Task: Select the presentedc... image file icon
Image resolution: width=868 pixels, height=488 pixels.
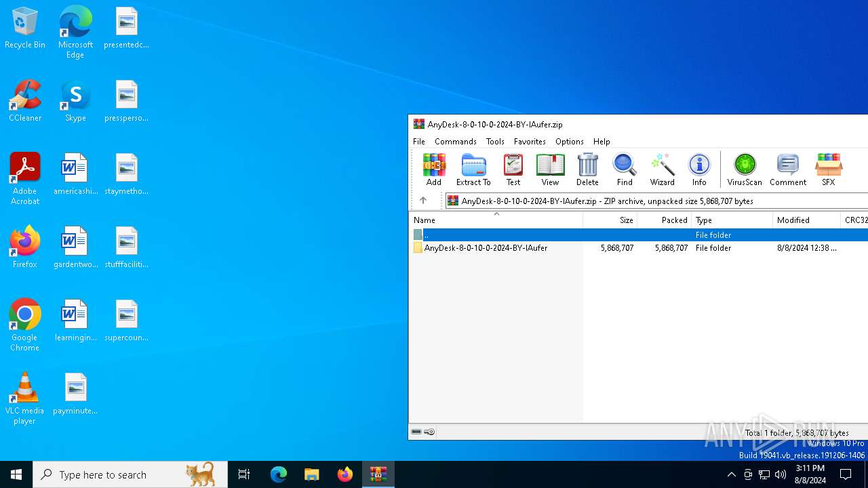Action: tap(126, 28)
